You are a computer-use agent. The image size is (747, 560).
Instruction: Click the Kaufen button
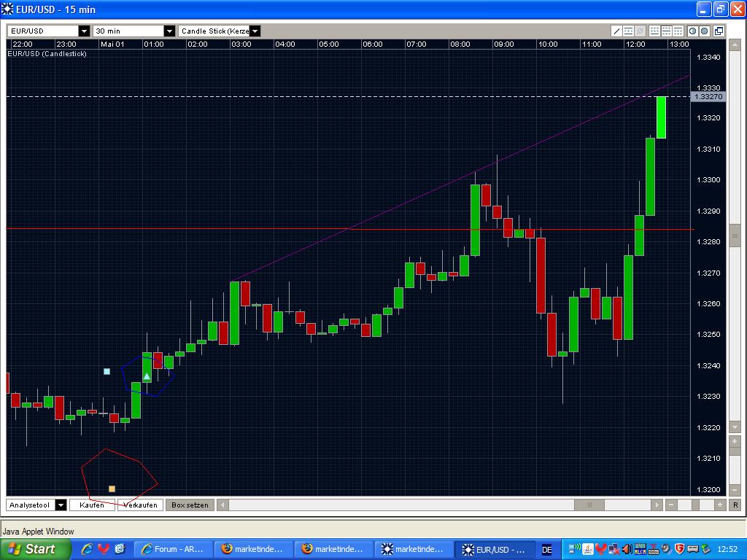coord(91,505)
